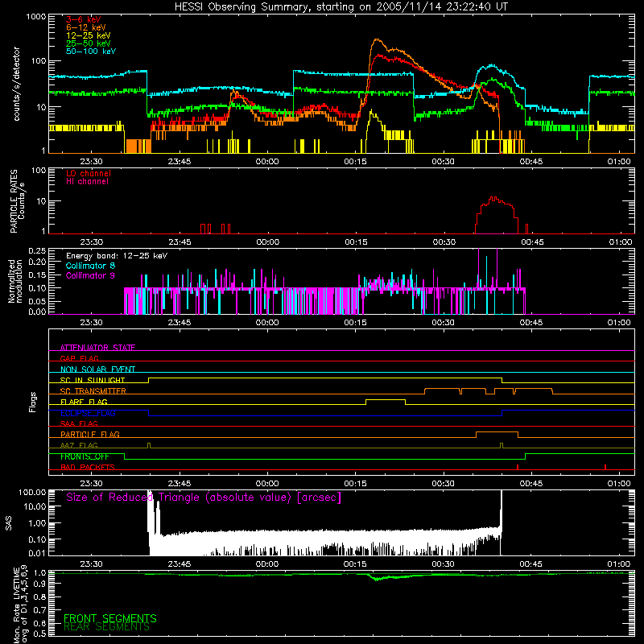Click the second BAD PACKETS tick near 00:57
The image size is (644, 644).
(x=605, y=467)
